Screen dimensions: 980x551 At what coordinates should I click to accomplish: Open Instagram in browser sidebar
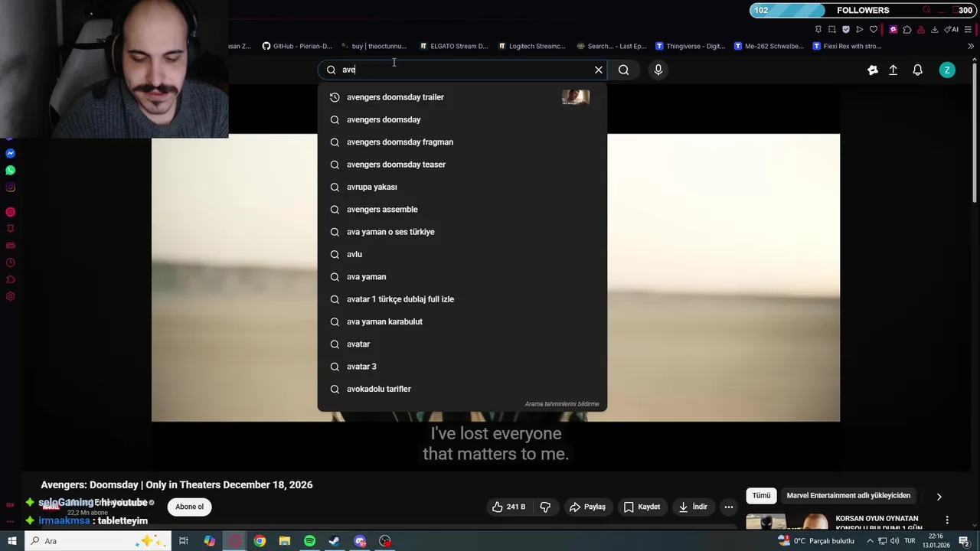(10, 187)
